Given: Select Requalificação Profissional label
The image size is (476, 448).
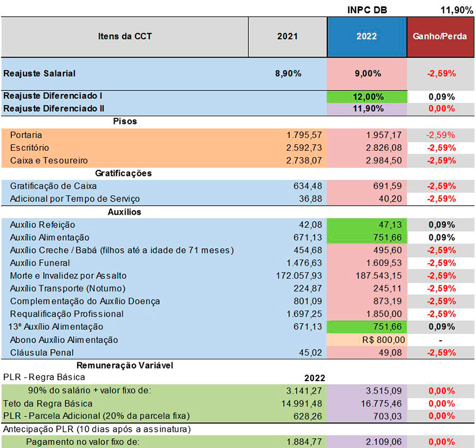Looking at the screenshot, I should coord(67,314).
